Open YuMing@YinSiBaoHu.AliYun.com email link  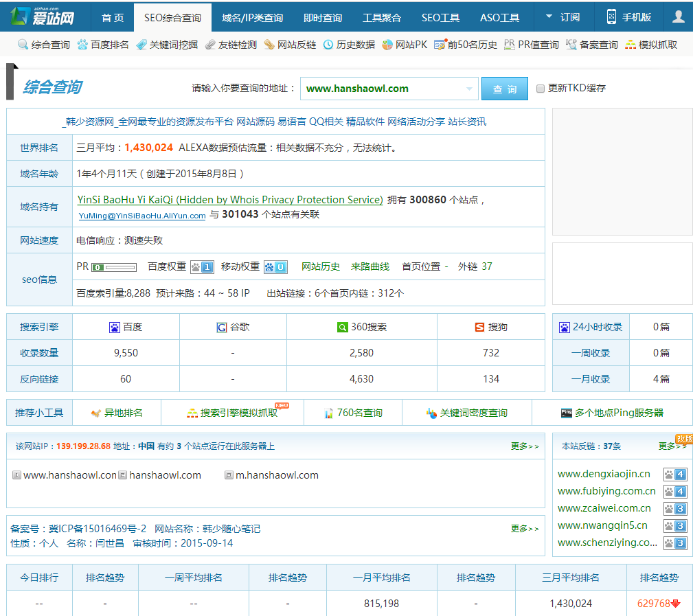click(142, 216)
